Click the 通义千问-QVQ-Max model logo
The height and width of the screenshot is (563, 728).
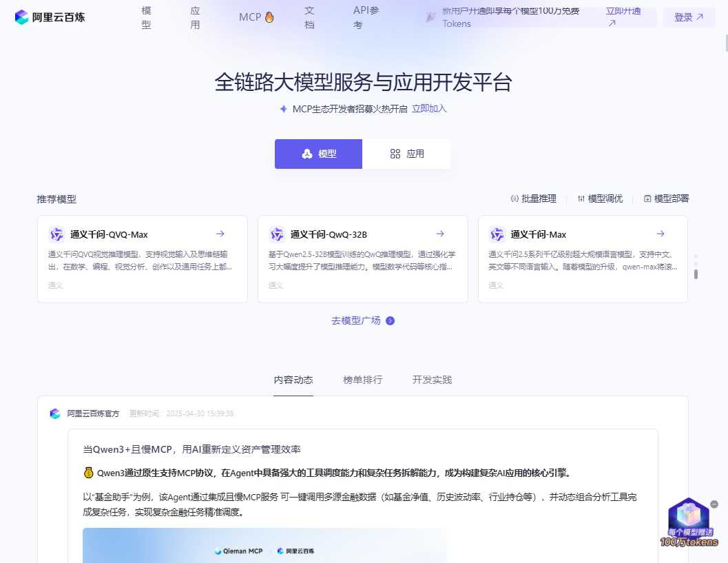(x=56, y=234)
